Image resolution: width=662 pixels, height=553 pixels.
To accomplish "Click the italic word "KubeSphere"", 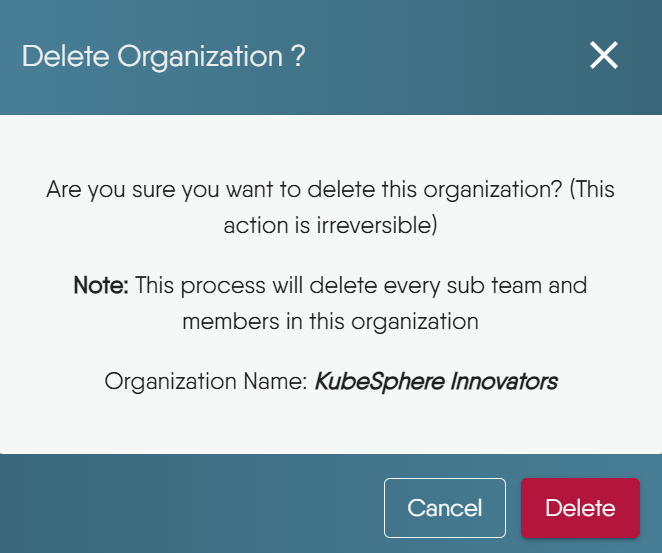I will pos(368,381).
